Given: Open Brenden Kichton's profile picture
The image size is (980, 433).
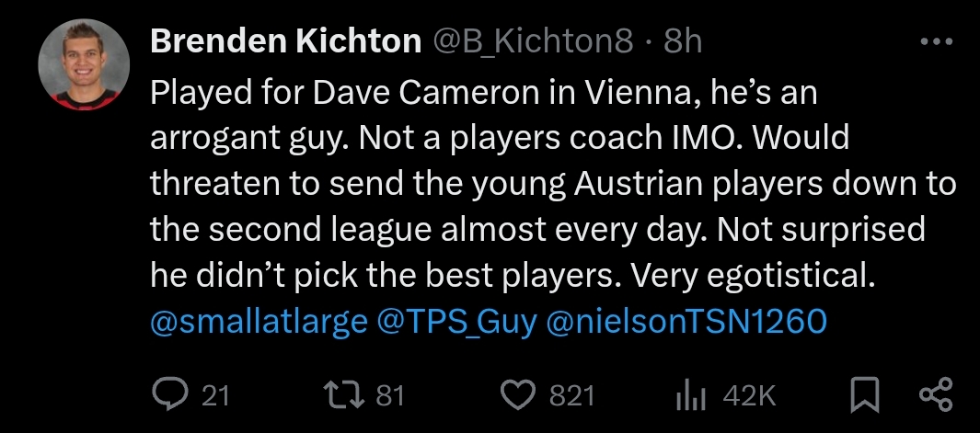Looking at the screenshot, I should [84, 64].
